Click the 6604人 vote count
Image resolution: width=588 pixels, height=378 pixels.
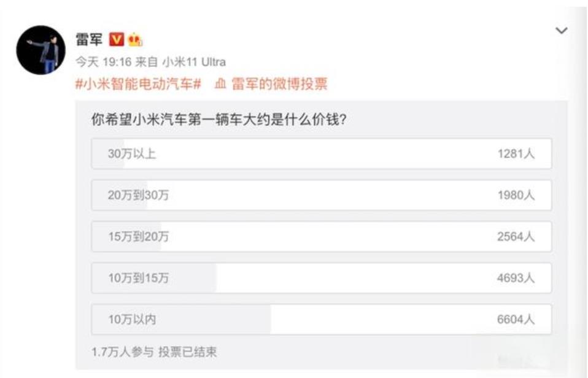[516, 320]
